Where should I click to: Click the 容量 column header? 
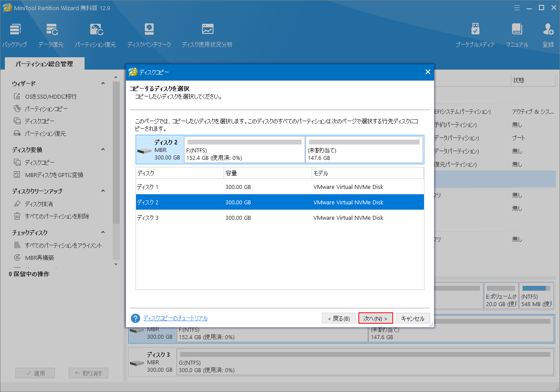click(268, 173)
